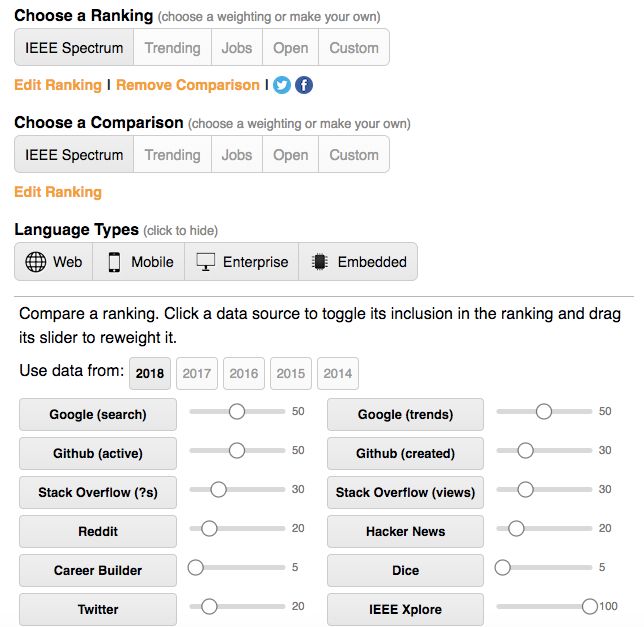This screenshot has height=627, width=644.
Task: Toggle the Mobile language type filter
Action: tap(140, 262)
